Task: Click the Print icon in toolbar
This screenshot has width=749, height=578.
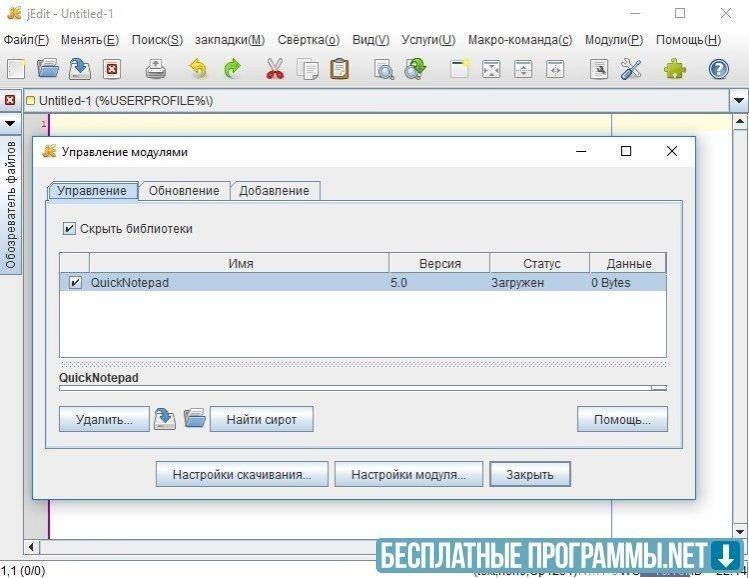Action: (156, 69)
